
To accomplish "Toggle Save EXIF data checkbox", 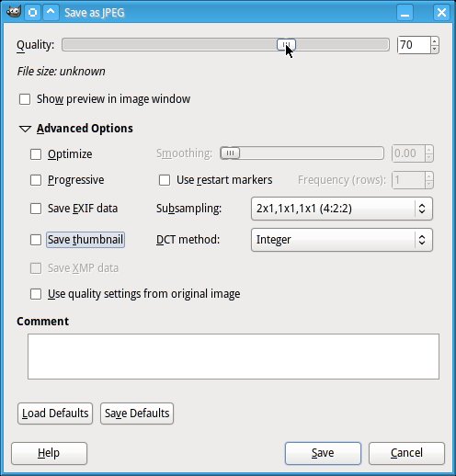I will [x=36, y=209].
